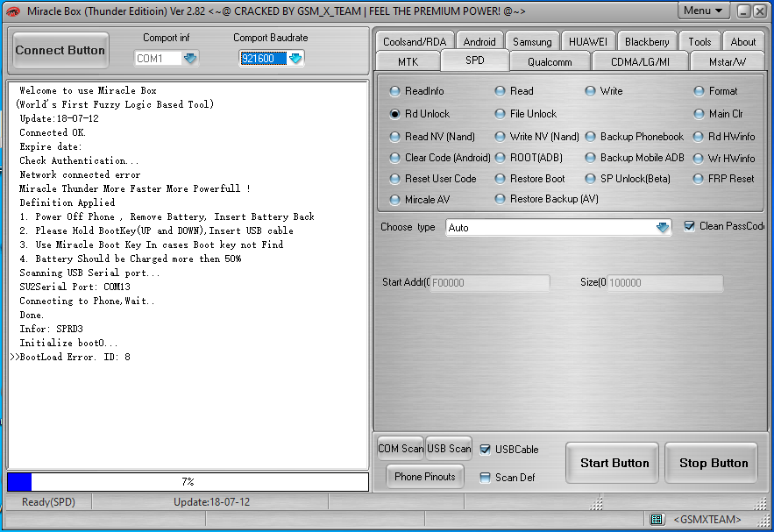Click the Network connected error log line
The width and height of the screenshot is (774, 532).
click(80, 174)
